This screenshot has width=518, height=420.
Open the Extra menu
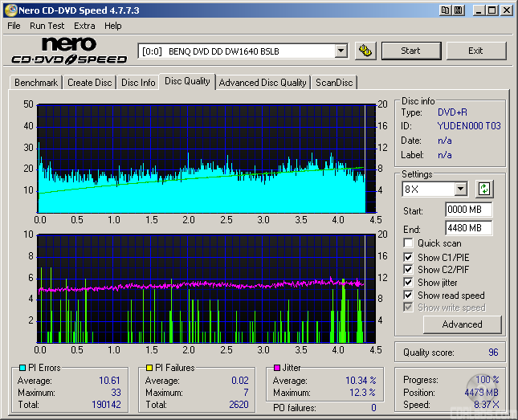[x=84, y=26]
